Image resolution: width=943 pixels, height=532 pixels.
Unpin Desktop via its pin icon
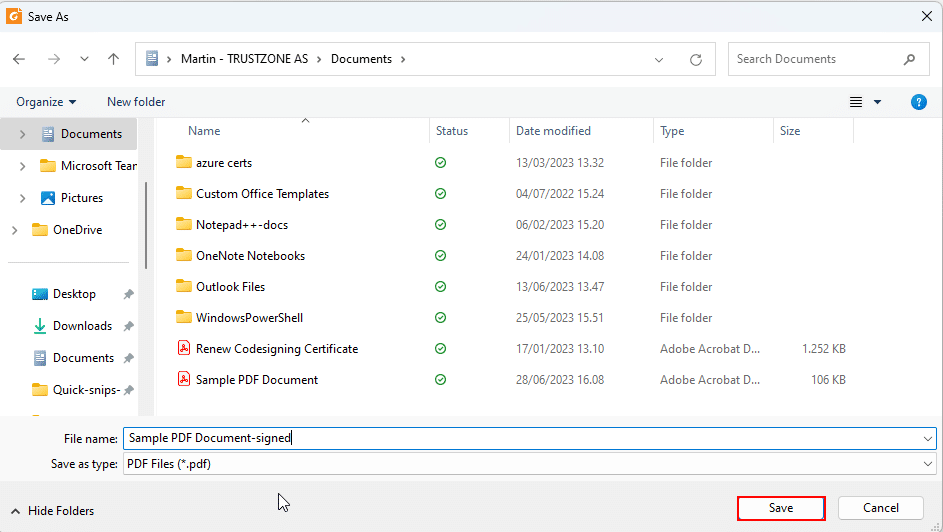128,295
